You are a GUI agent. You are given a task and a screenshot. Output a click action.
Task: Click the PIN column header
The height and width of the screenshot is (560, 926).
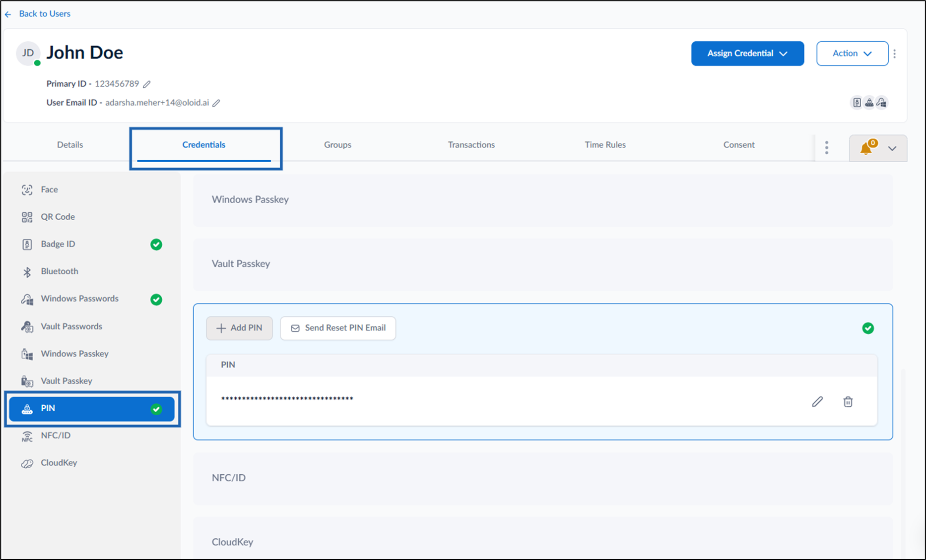coord(228,365)
